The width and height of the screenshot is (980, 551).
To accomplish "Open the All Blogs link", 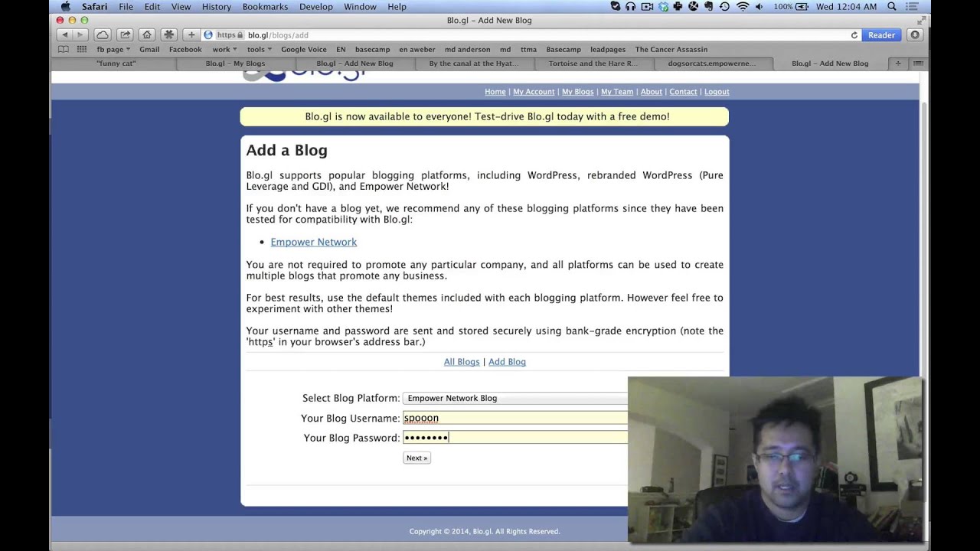I will click(462, 362).
